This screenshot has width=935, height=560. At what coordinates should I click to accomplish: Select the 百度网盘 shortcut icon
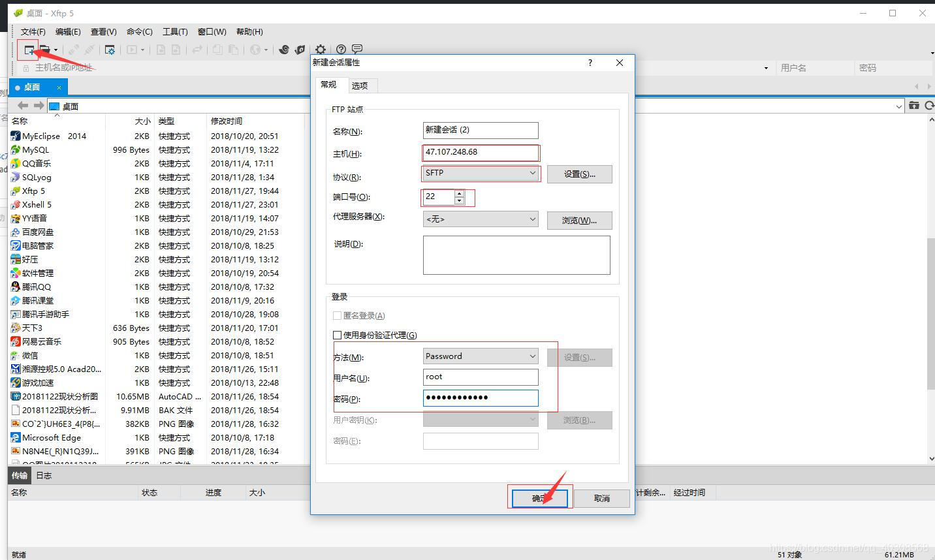(x=16, y=232)
